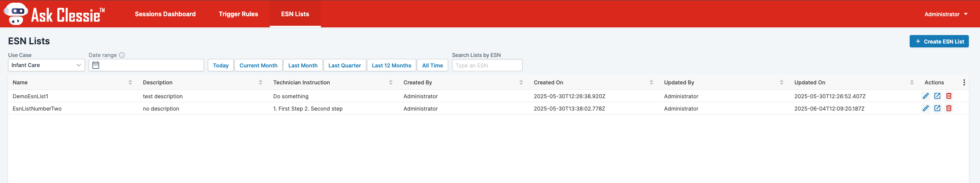Expand the Use Case Infant Care dropdown
Viewport: 980px width, 183px height.
pos(46,65)
